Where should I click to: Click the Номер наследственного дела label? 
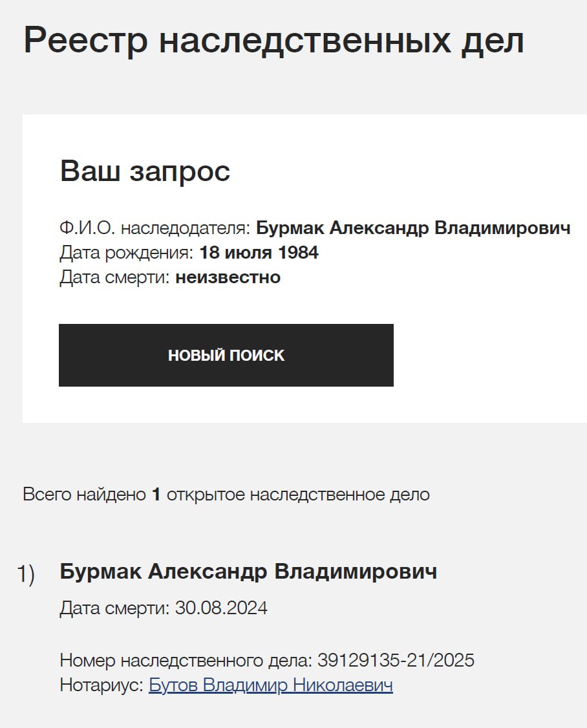[186, 660]
